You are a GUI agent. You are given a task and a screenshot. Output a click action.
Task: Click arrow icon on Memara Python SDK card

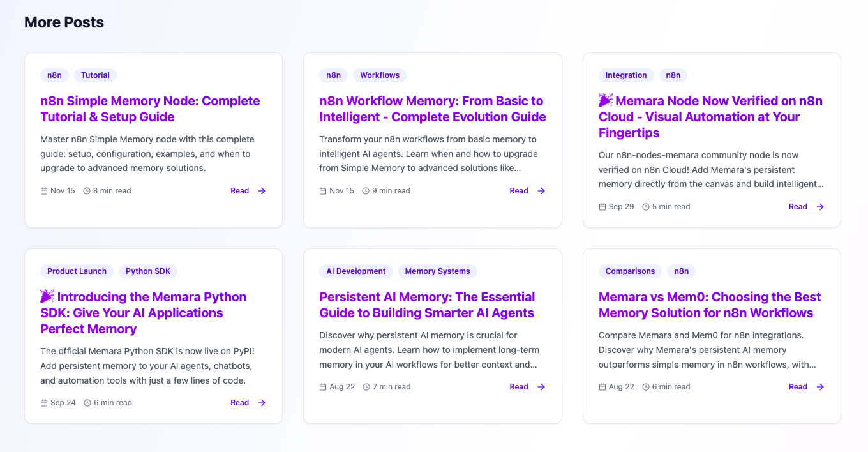tap(262, 403)
